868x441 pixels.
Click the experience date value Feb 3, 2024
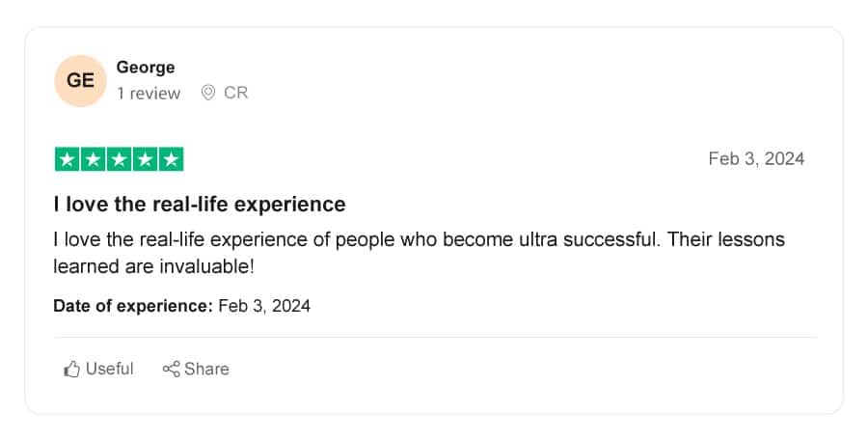tap(264, 306)
